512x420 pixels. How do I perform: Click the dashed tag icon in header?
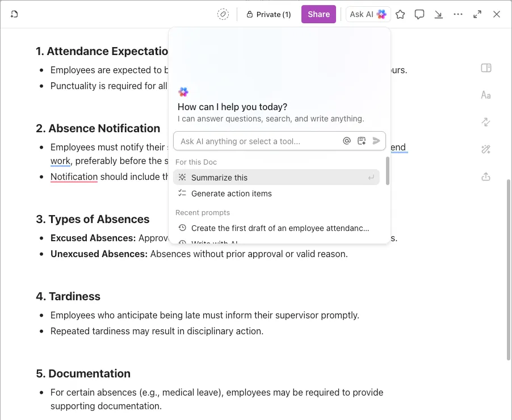pos(223,14)
